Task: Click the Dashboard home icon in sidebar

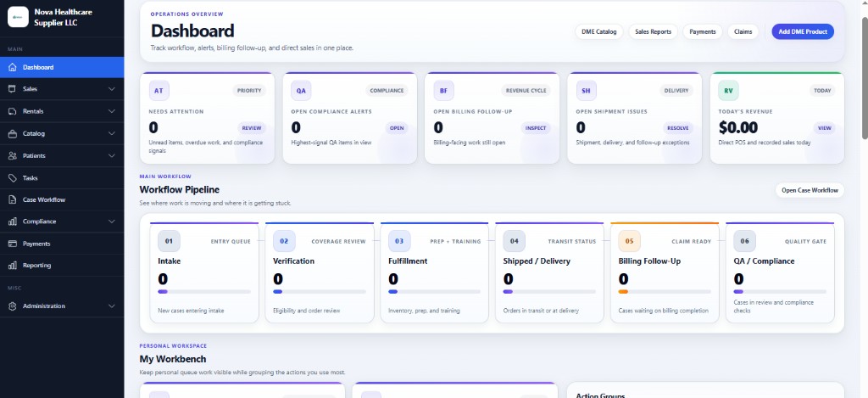Action: (13, 67)
